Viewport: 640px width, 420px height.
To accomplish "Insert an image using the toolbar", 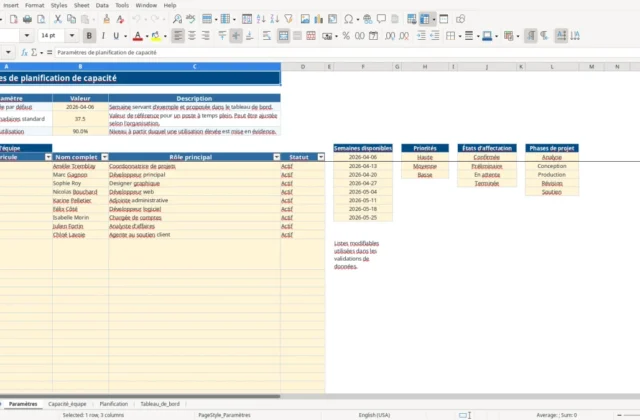I will tap(305, 19).
